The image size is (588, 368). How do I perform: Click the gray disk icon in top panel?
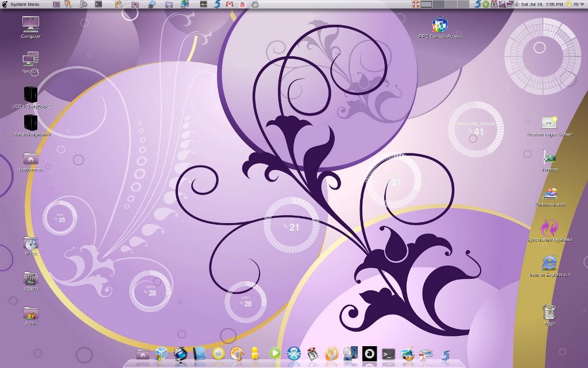pos(255,4)
